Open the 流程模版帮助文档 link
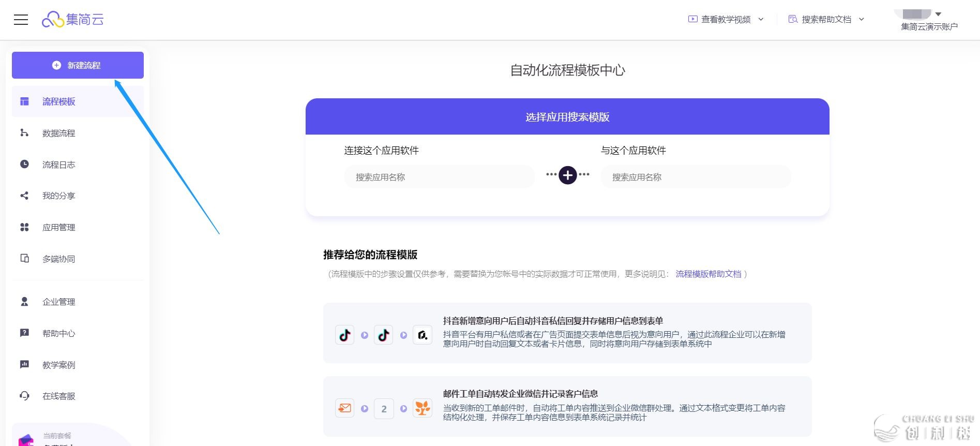Image resolution: width=980 pixels, height=446 pixels. click(x=708, y=274)
